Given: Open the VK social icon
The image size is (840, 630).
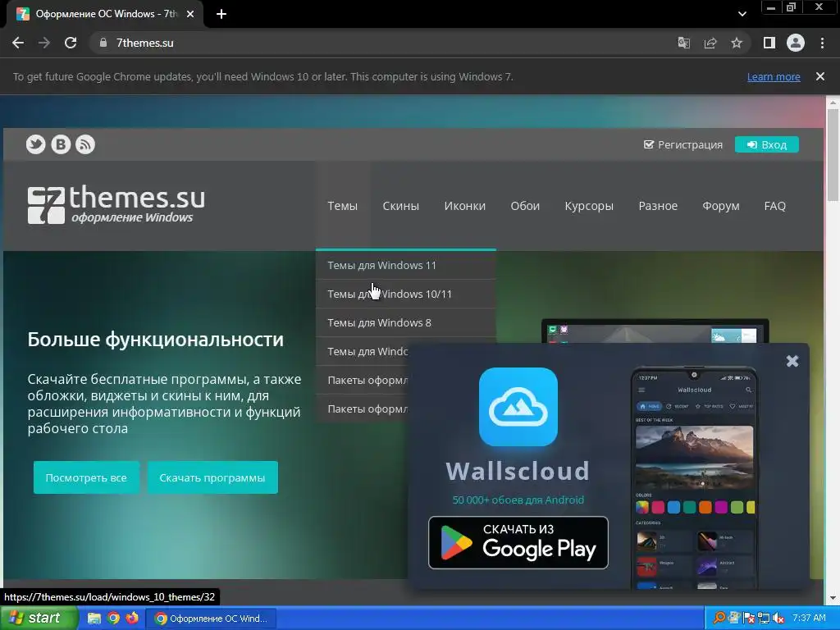Looking at the screenshot, I should coord(61,144).
